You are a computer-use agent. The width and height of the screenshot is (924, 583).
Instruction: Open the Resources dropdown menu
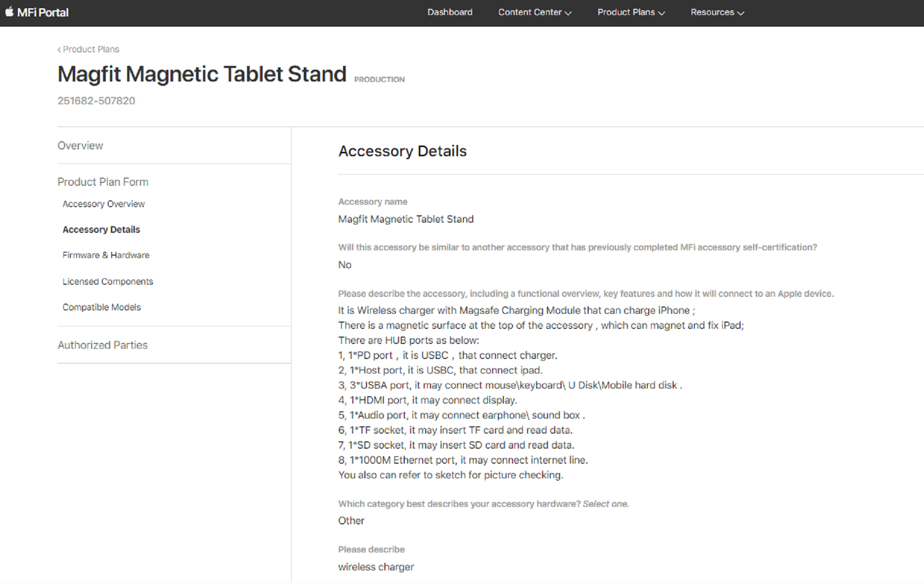pos(717,12)
